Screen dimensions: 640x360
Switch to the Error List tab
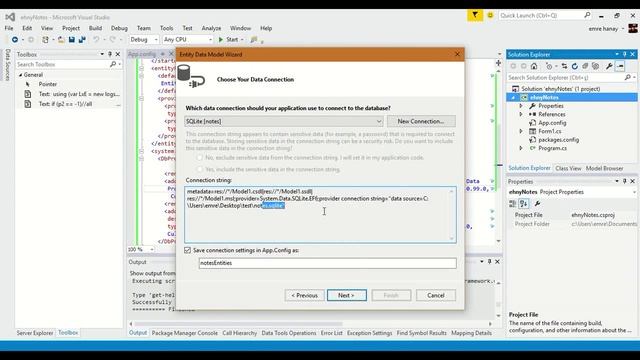pyautogui.click(x=331, y=333)
